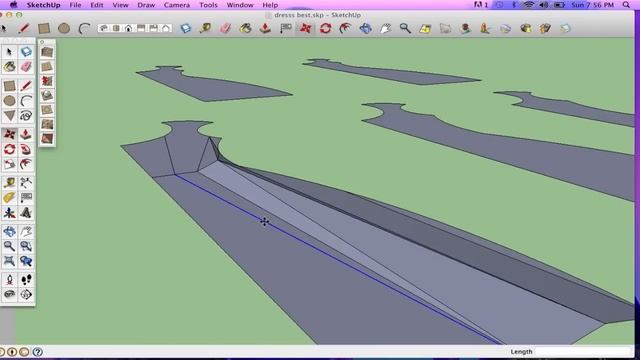The height and width of the screenshot is (360, 640).
Task: Activate the Protractor tool
Action: [x=9, y=198]
